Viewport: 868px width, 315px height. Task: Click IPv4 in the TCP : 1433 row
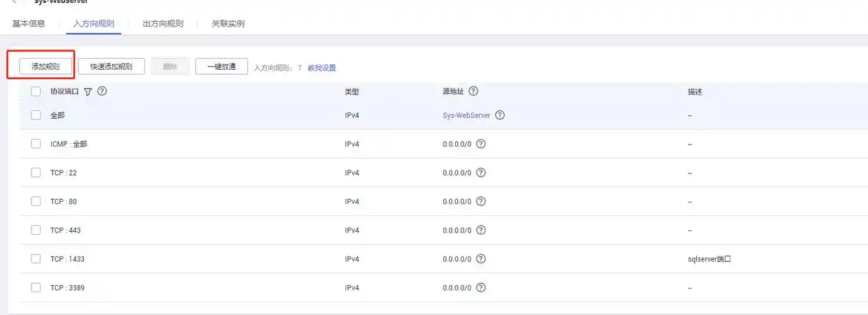(352, 258)
